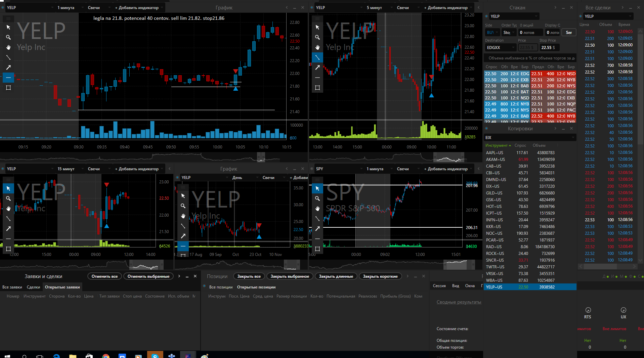The width and height of the screenshot is (644, 358).
Task: Toggle link circle next to YELP in Стакан panel
Action: [x=486, y=16]
